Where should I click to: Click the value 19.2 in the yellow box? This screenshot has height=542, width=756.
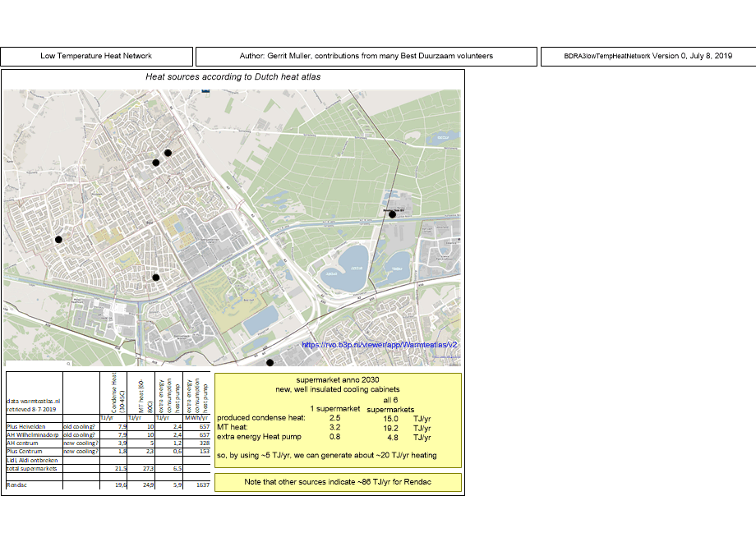coord(390,429)
